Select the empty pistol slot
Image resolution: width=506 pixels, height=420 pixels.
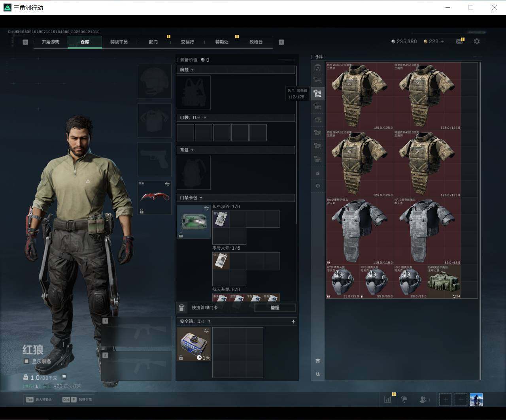(155, 159)
